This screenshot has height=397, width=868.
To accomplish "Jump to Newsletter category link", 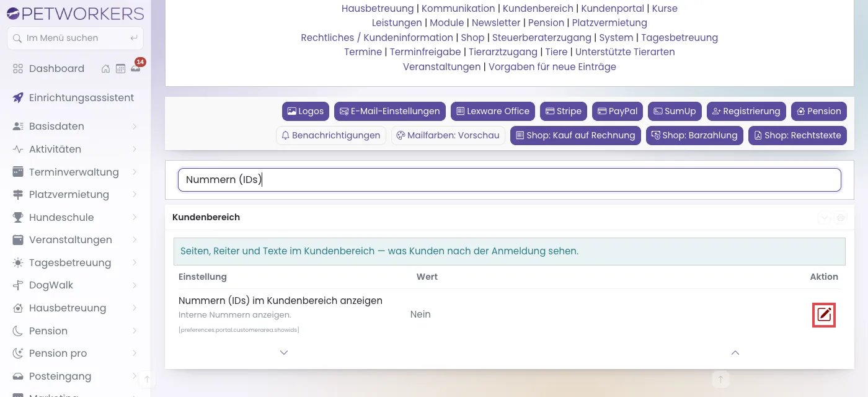I will point(496,23).
